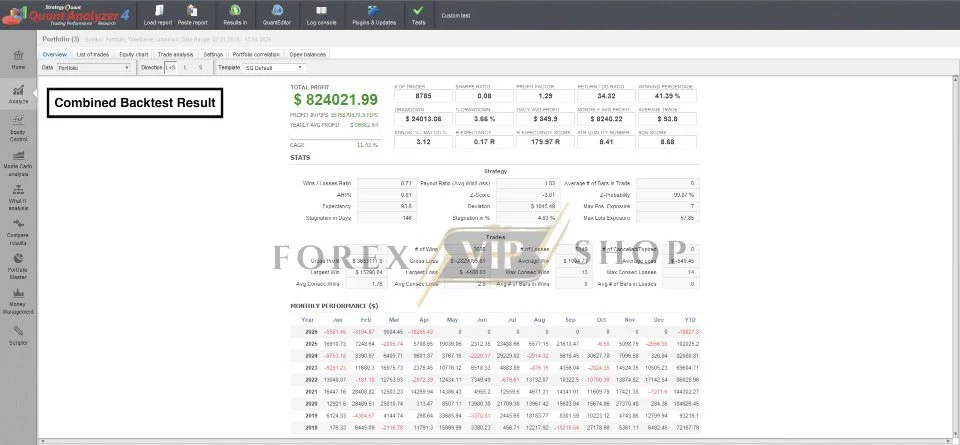The height and width of the screenshot is (445, 960).
Task: Click the 2020 year row label
Action: tap(311, 404)
